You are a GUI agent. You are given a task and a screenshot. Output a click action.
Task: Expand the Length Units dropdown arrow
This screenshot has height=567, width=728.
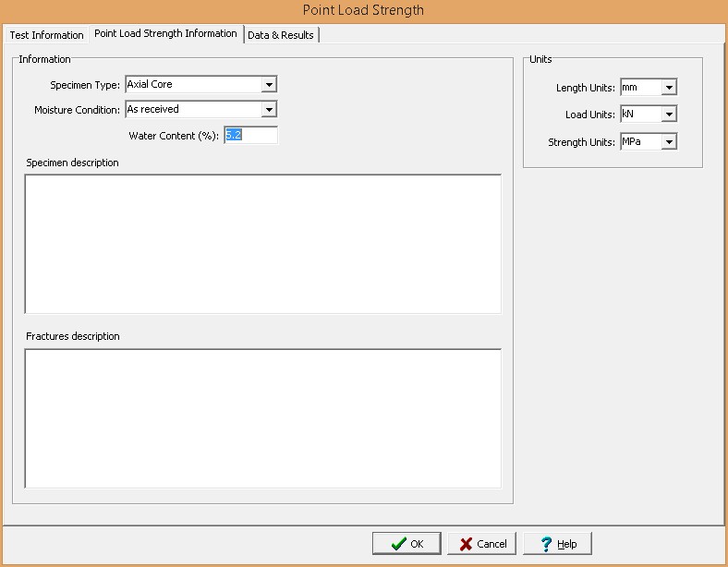669,89
